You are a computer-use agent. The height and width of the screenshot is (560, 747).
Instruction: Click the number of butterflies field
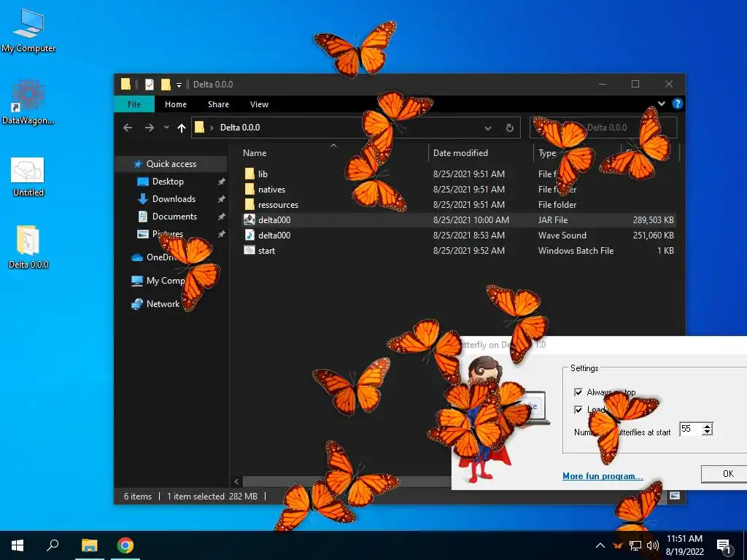pyautogui.click(x=690, y=429)
